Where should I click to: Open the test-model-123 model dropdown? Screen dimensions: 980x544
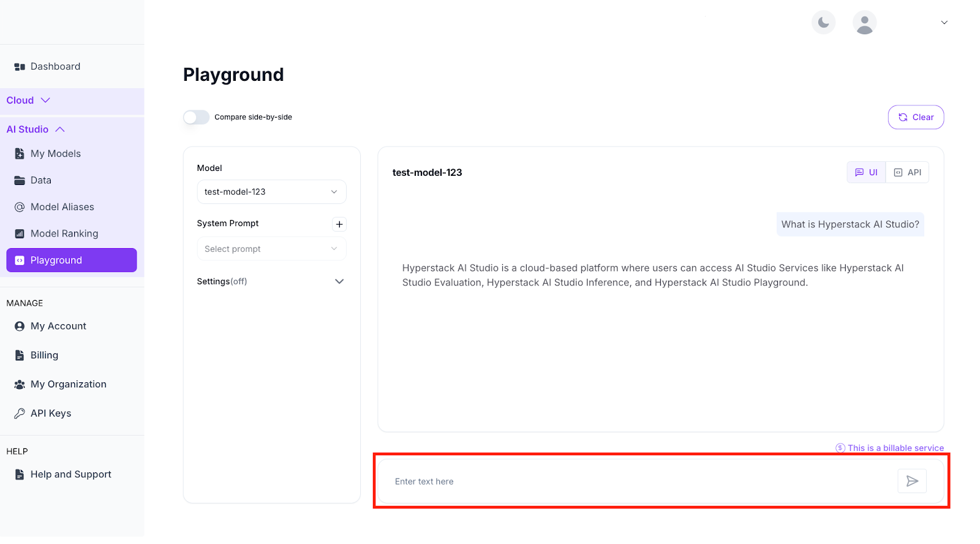click(271, 192)
